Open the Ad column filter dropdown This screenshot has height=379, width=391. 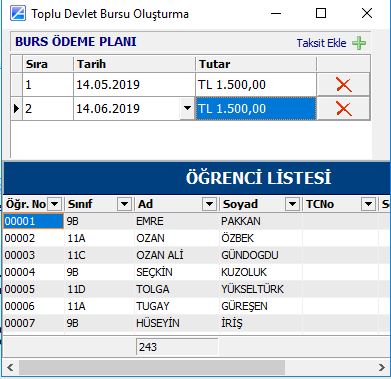click(210, 204)
